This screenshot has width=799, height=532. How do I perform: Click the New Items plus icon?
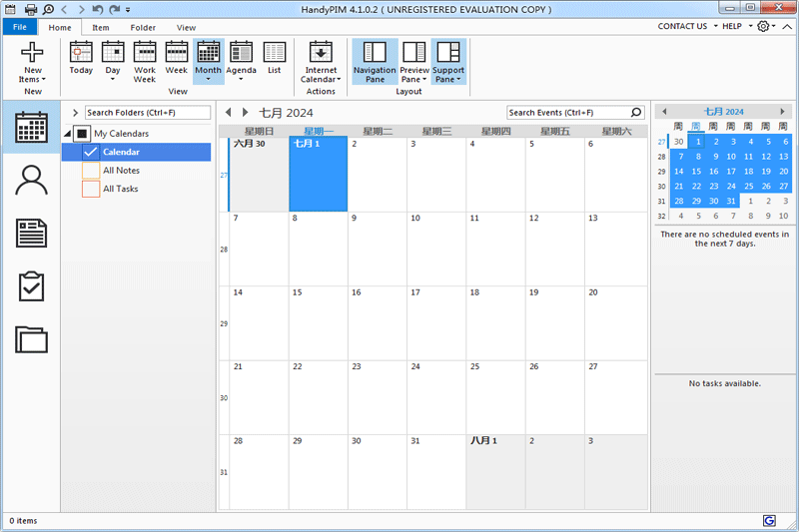(32, 52)
